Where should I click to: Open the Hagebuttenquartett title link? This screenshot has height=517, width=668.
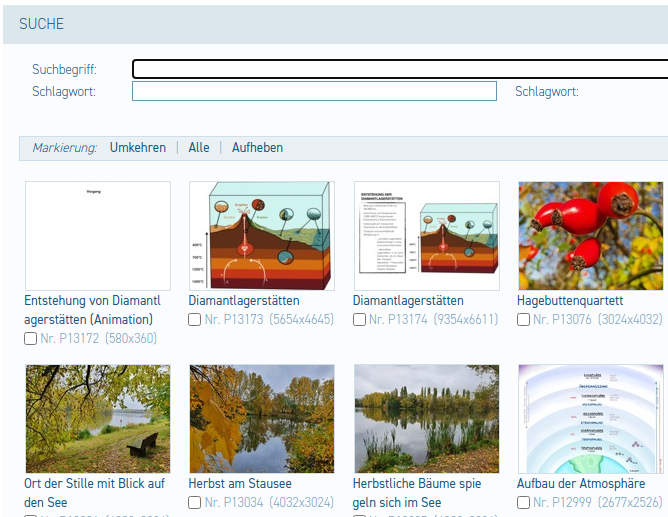pos(570,301)
